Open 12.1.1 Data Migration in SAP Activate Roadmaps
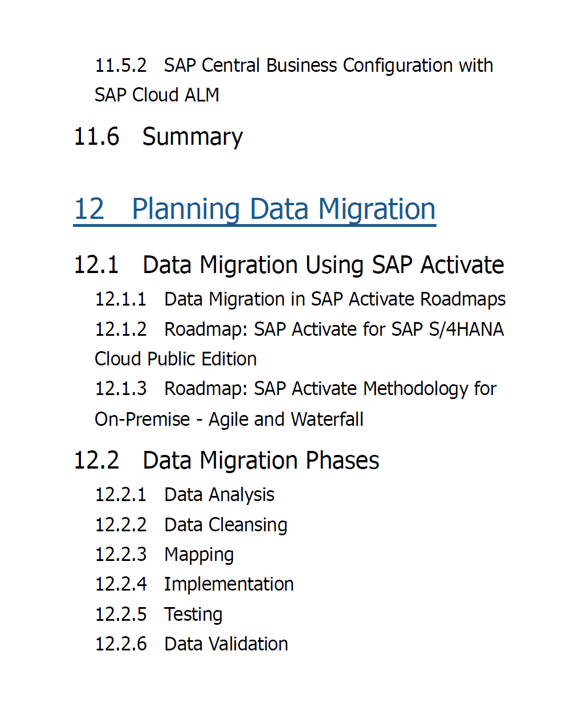The image size is (588, 712). (300, 299)
